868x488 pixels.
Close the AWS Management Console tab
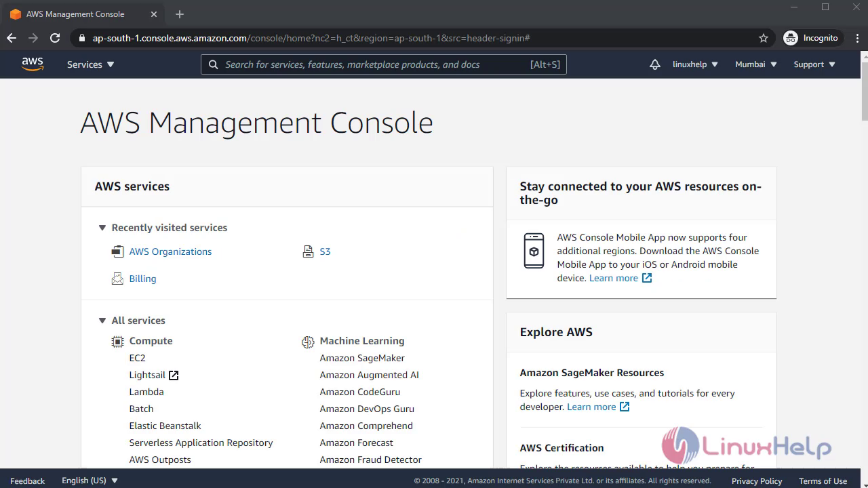coord(154,14)
